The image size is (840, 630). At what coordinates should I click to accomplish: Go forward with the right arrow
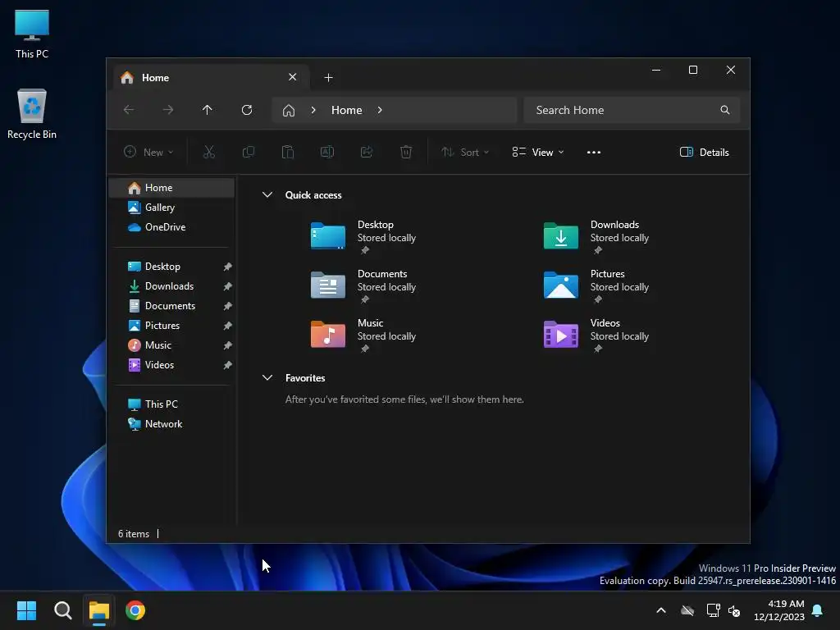point(168,110)
